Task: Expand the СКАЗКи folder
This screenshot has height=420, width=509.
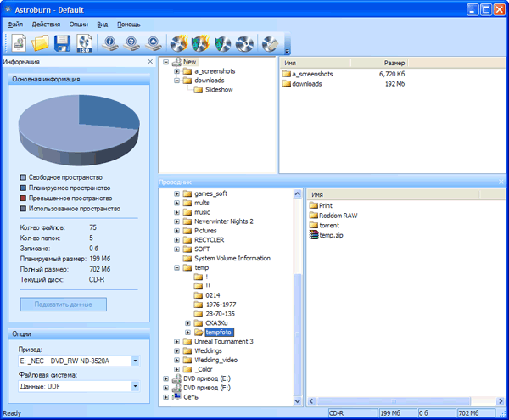Action: pyautogui.click(x=187, y=323)
